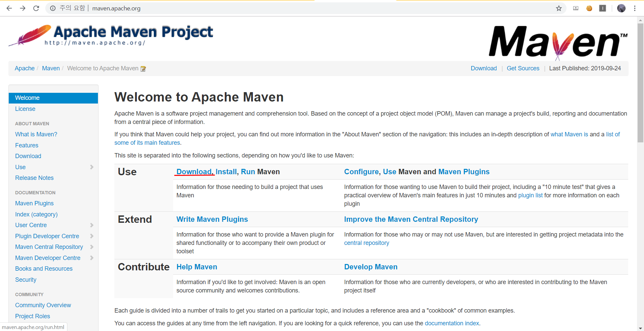The width and height of the screenshot is (644, 331).
Task: Open the Chrome profile avatar
Action: coord(621,8)
